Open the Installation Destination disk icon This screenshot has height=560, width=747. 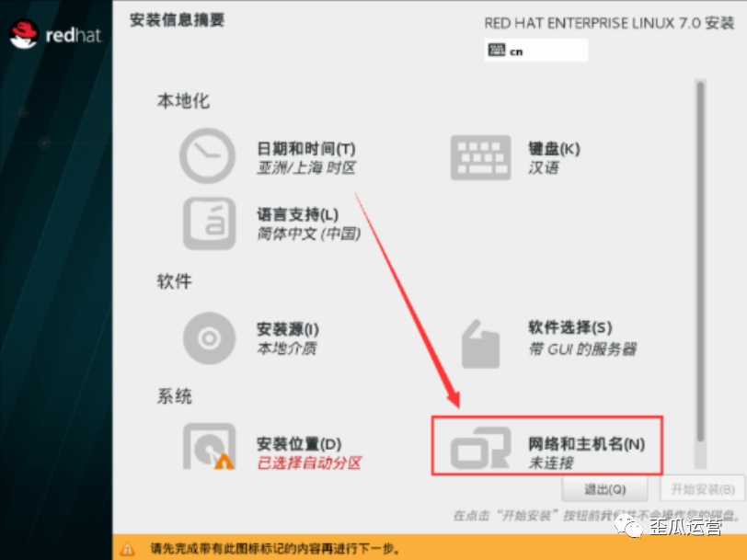click(x=209, y=446)
